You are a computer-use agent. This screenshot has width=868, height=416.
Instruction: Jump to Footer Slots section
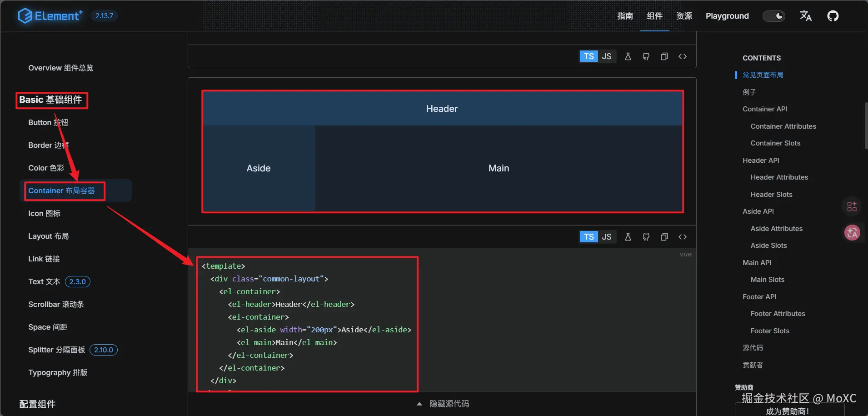(770, 331)
